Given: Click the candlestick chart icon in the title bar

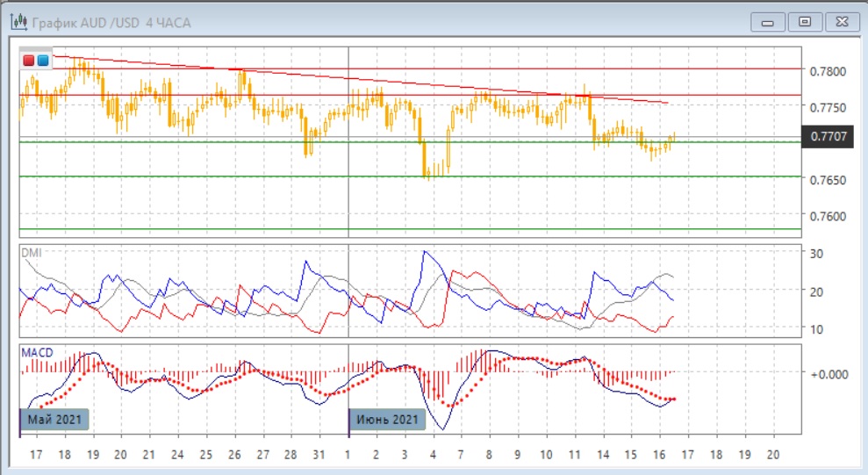Looking at the screenshot, I should [16, 22].
